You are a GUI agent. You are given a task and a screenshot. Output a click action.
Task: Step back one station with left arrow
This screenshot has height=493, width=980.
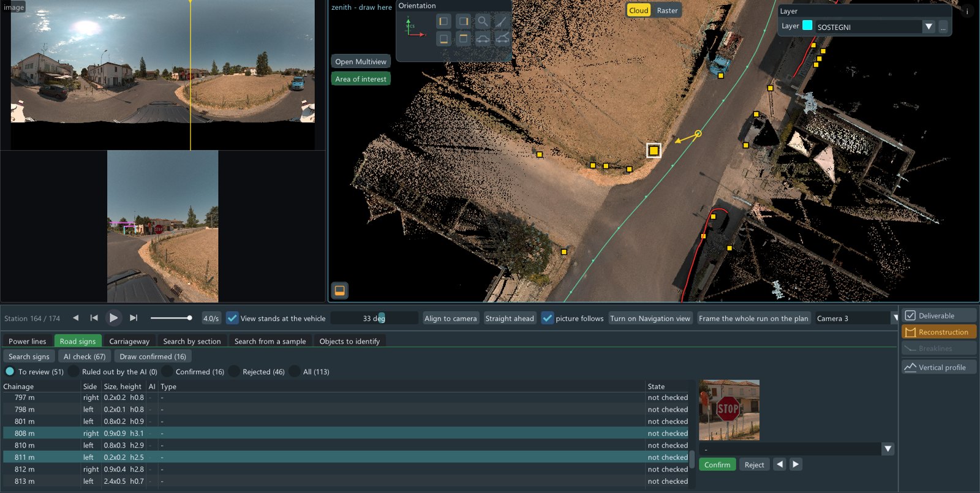(x=75, y=318)
